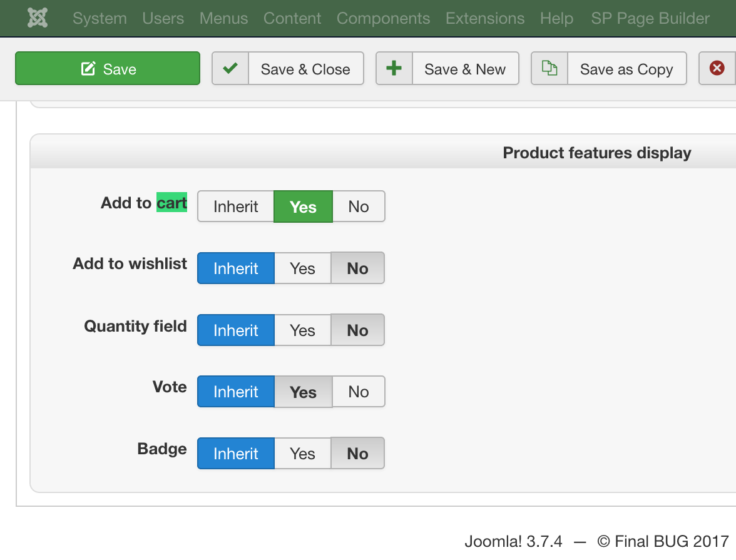Open the Users menu
Screen dimensions: 736x560
(163, 19)
